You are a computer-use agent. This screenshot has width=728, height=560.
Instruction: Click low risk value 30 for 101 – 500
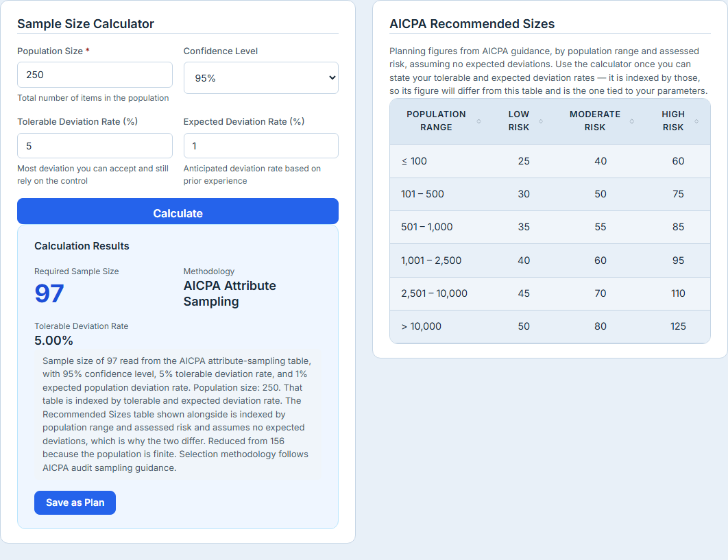pos(524,194)
